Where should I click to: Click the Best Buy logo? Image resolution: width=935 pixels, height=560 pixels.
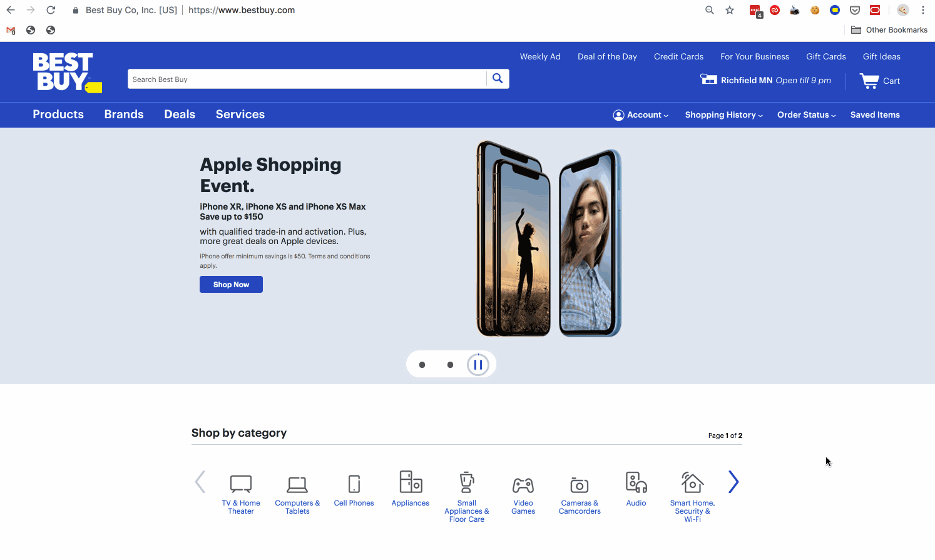point(67,73)
